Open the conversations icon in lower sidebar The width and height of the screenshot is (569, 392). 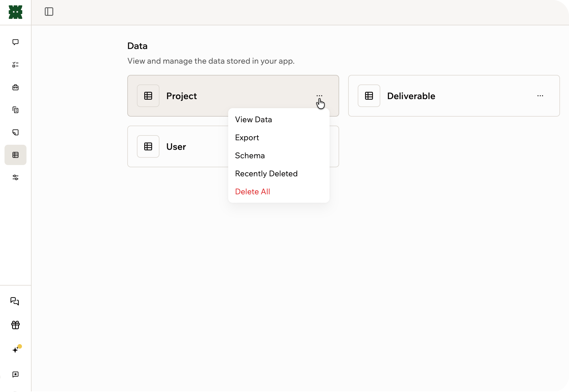tap(15, 301)
